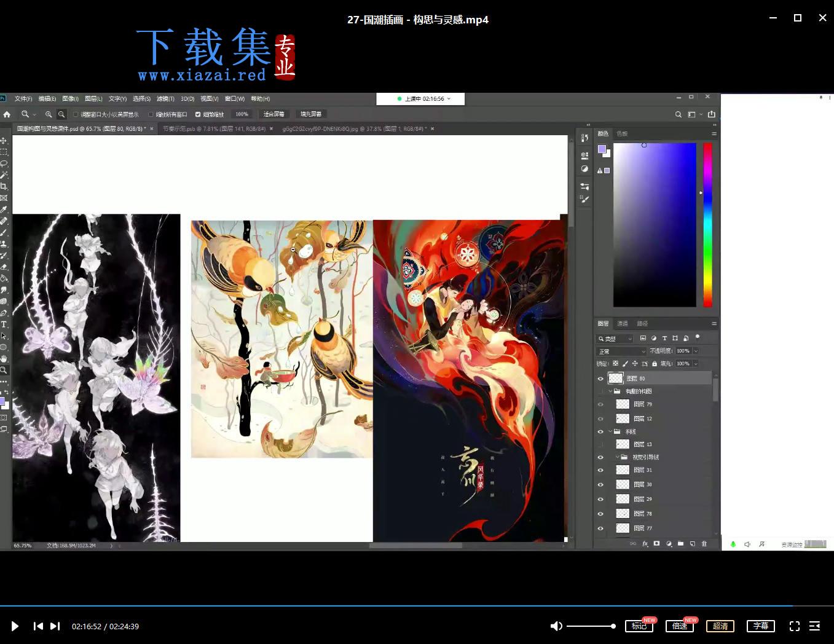Expand the 上课中 timer dropdown
The height and width of the screenshot is (644, 834).
tap(449, 99)
